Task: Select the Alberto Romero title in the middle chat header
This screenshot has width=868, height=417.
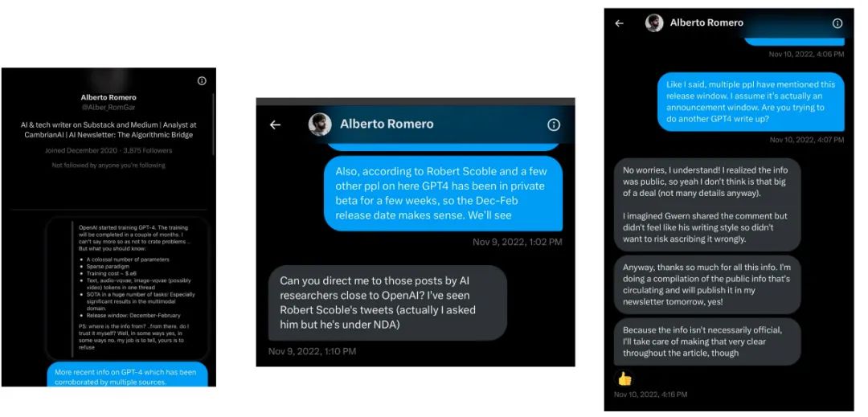Action: pyautogui.click(x=387, y=124)
